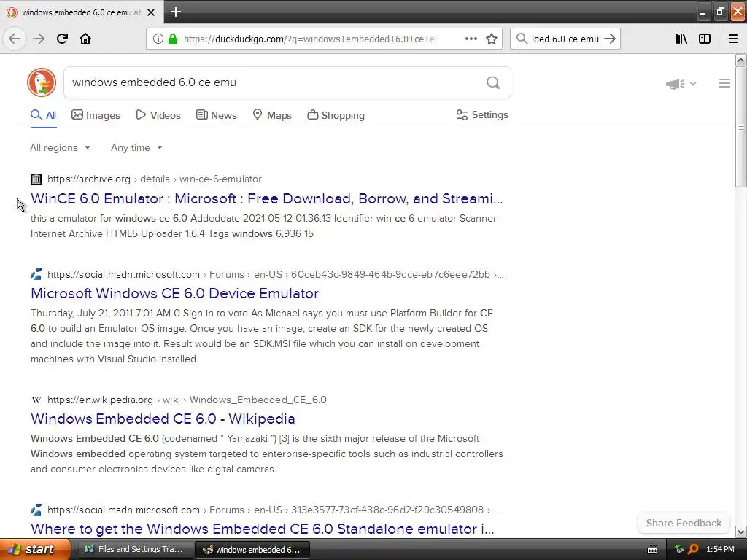Click the Share Feedback button

pyautogui.click(x=684, y=523)
